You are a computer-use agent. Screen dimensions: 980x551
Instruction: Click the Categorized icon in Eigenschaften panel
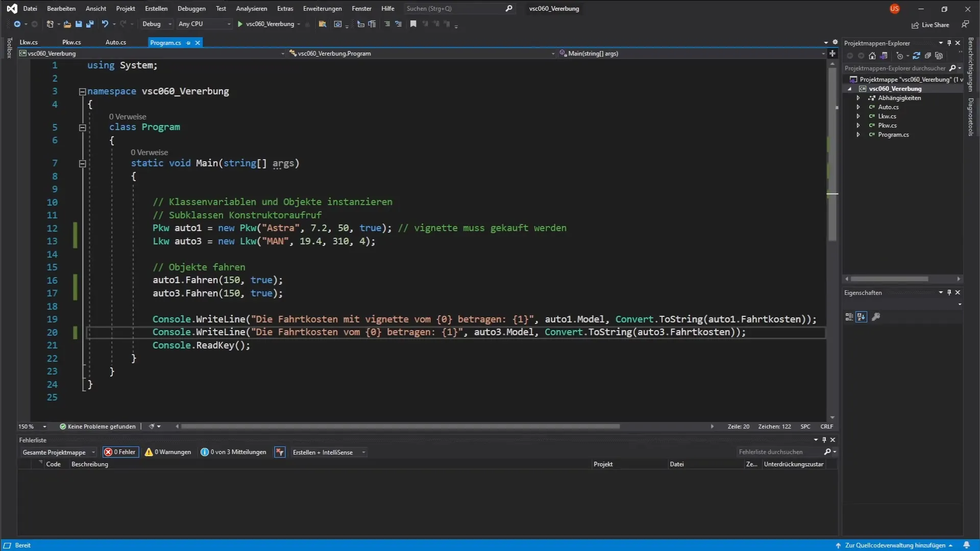point(849,317)
